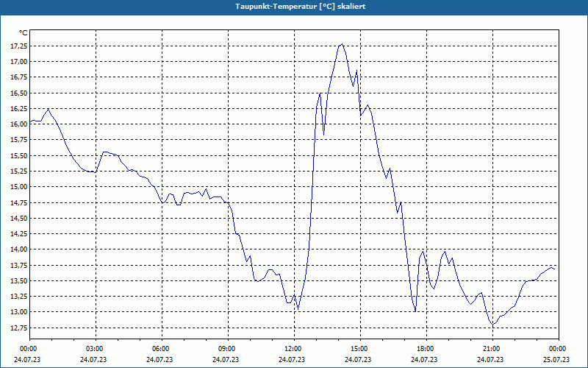Click the '14,50' y-axis value
588x368 pixels.
pyautogui.click(x=21, y=218)
